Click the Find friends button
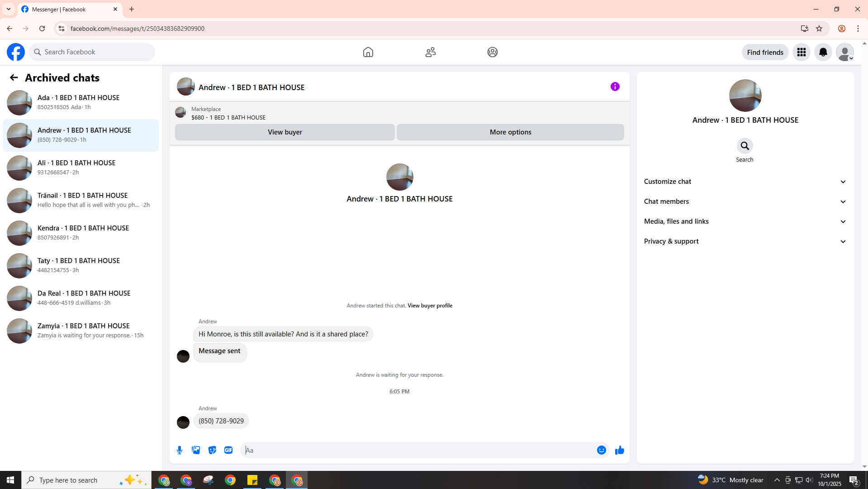The height and width of the screenshot is (489, 868). point(765,52)
